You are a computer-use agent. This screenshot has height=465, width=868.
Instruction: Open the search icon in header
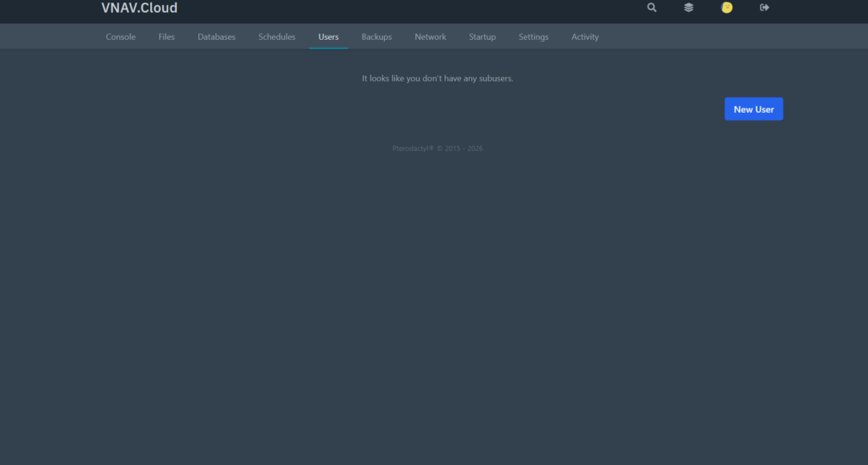652,8
